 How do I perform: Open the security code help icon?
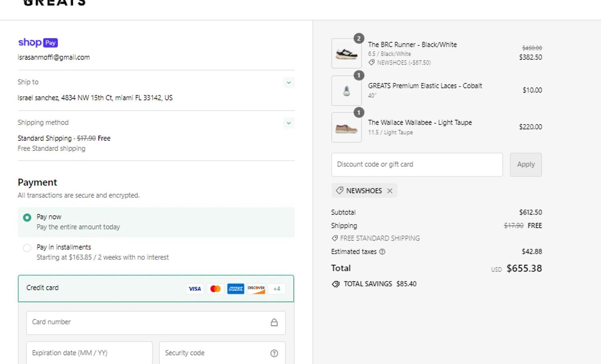(x=274, y=353)
